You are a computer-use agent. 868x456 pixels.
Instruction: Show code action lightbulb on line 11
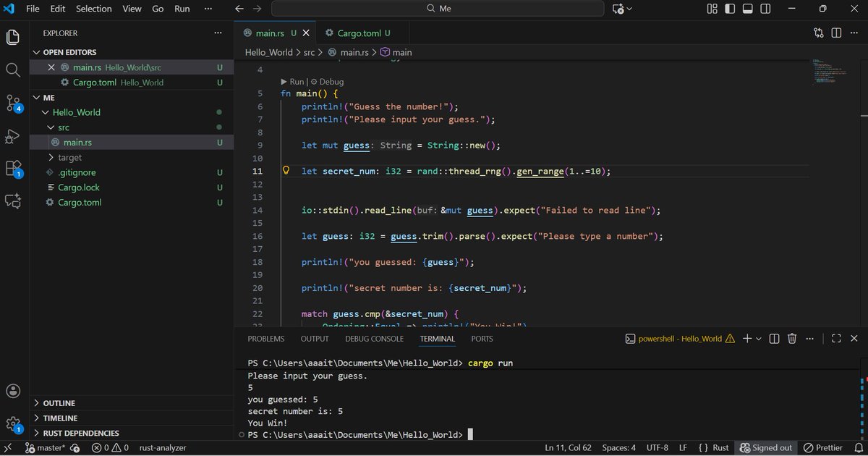tap(286, 172)
